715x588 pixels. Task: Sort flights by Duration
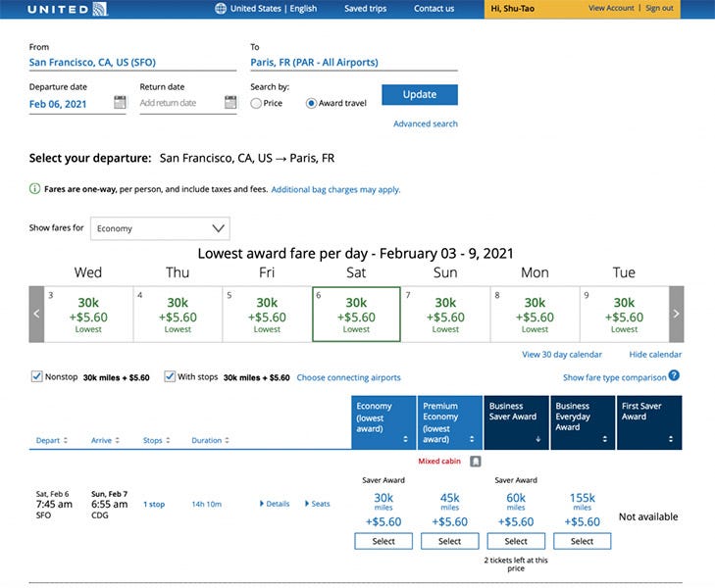click(210, 440)
